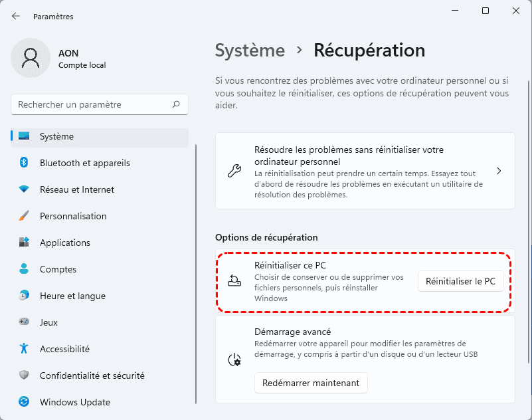Open the Bluetooth et appareils icon
The width and height of the screenshot is (532, 420).
click(x=24, y=163)
